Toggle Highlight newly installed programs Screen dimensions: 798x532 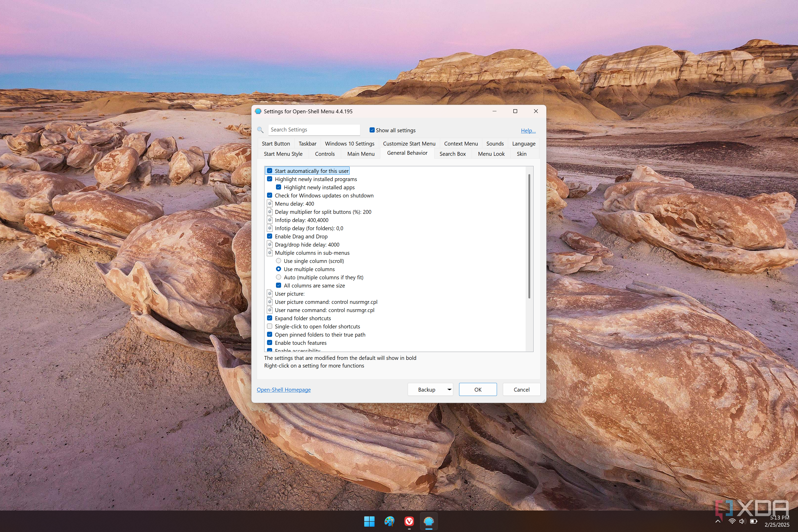tap(269, 179)
